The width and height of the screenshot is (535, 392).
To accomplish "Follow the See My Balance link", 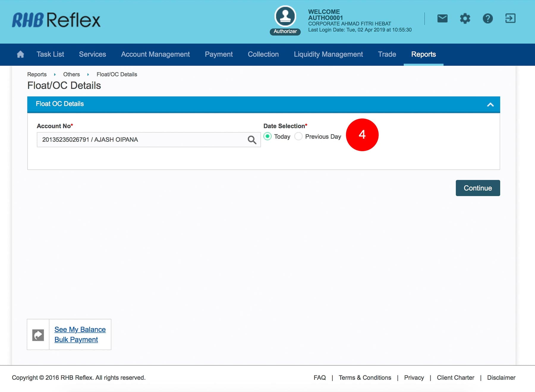I will tap(80, 329).
